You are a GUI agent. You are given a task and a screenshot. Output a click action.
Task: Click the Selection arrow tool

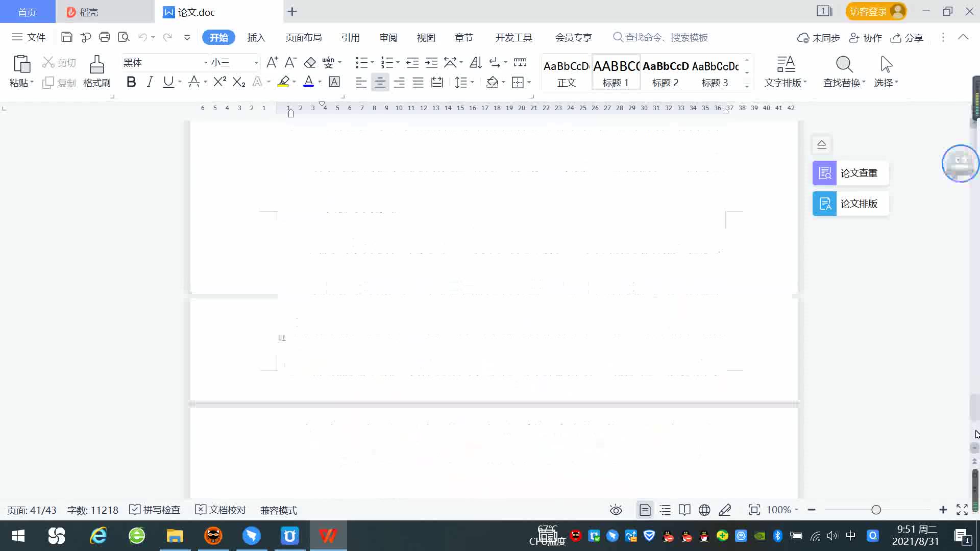[x=886, y=71]
